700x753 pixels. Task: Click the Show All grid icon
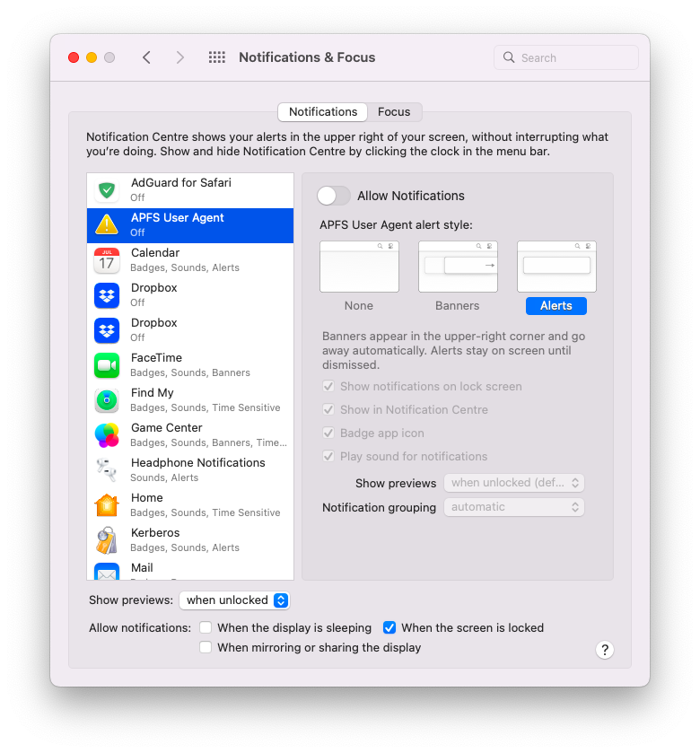pyautogui.click(x=217, y=57)
